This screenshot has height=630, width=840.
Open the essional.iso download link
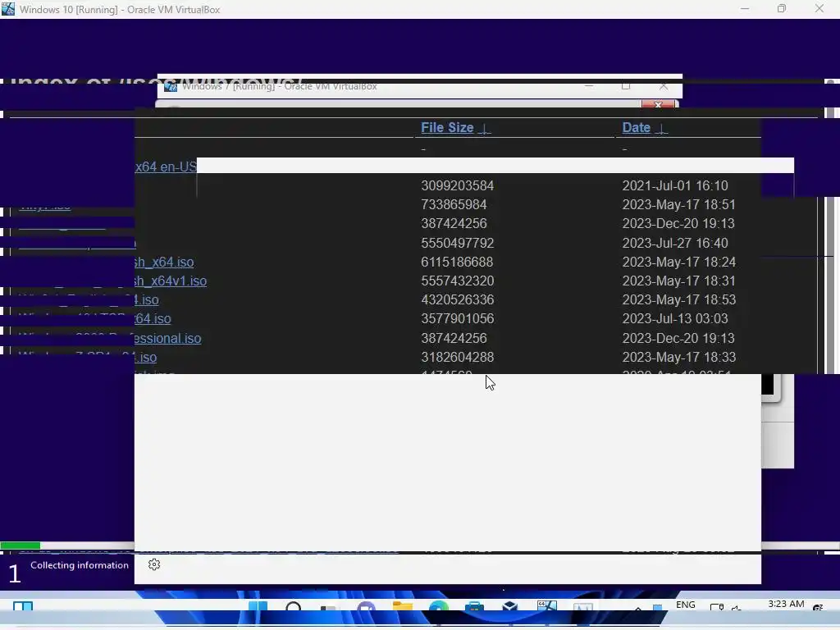[x=167, y=339]
